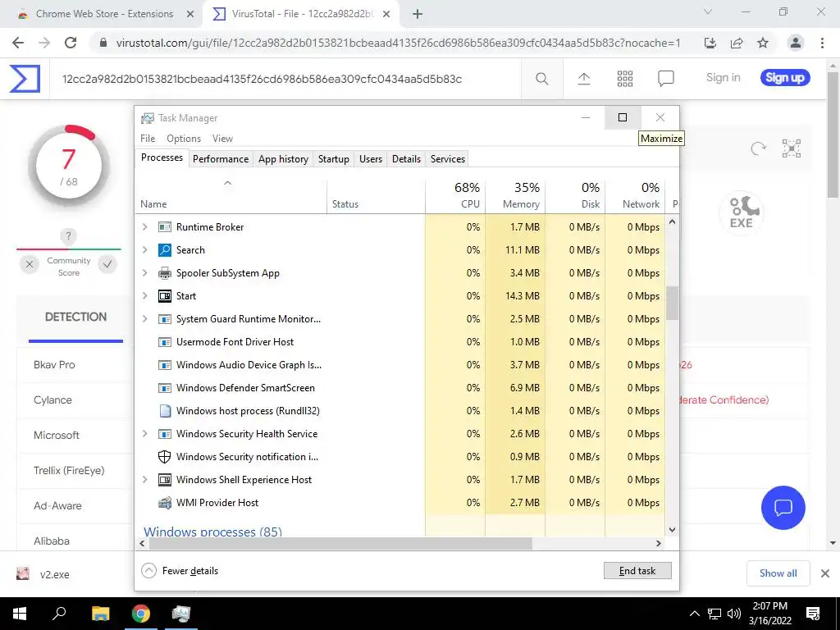Screen dimensions: 840x630
Task: Expand System Guard Runtime Monitor process
Action: coord(144,319)
